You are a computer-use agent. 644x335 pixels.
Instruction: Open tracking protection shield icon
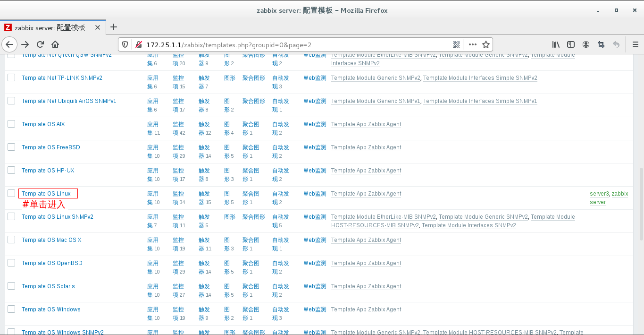(x=125, y=44)
